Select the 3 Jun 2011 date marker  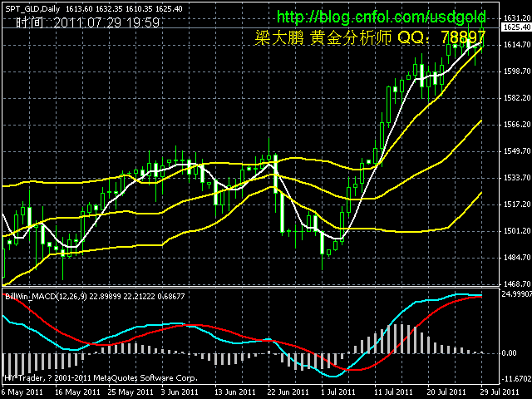point(180,391)
